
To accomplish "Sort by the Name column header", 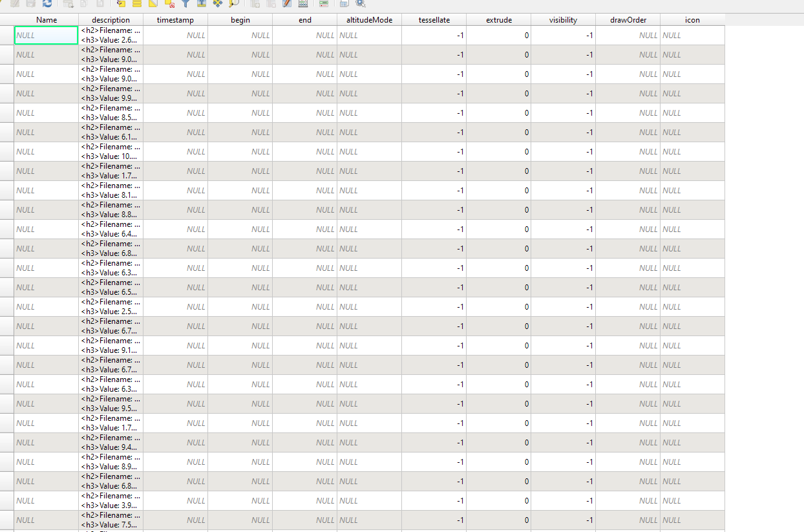I will click(x=47, y=20).
